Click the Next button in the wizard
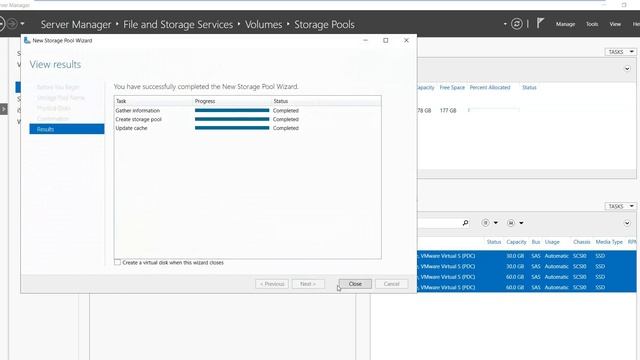Screen dimensions: 640x360 tap(308, 284)
